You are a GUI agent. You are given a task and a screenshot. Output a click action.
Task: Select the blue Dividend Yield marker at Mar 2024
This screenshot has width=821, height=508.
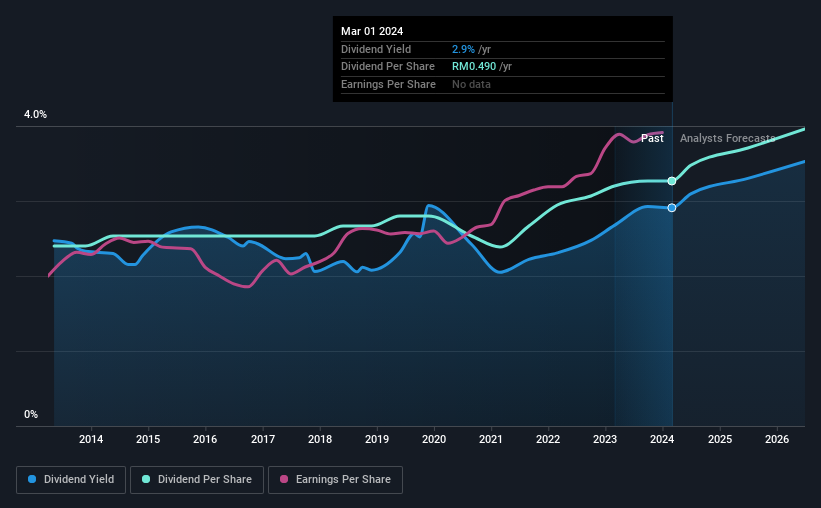(x=672, y=208)
